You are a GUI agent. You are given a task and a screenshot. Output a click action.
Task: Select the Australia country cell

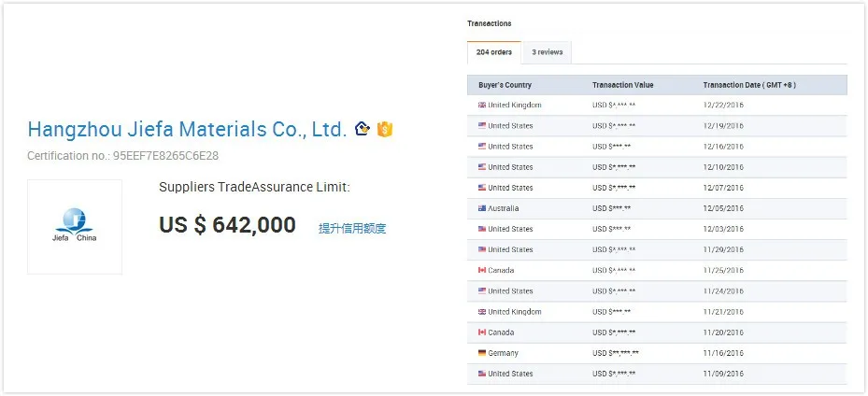click(x=504, y=208)
